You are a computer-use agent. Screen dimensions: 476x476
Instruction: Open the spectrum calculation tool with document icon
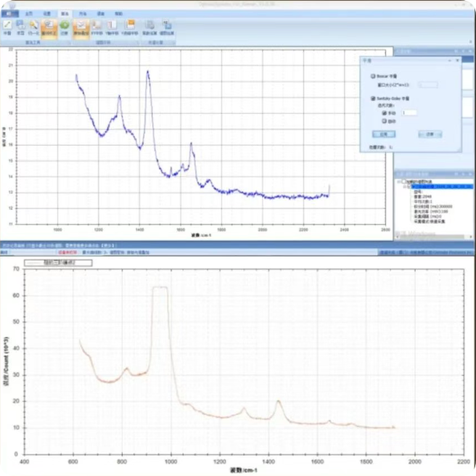(x=149, y=28)
